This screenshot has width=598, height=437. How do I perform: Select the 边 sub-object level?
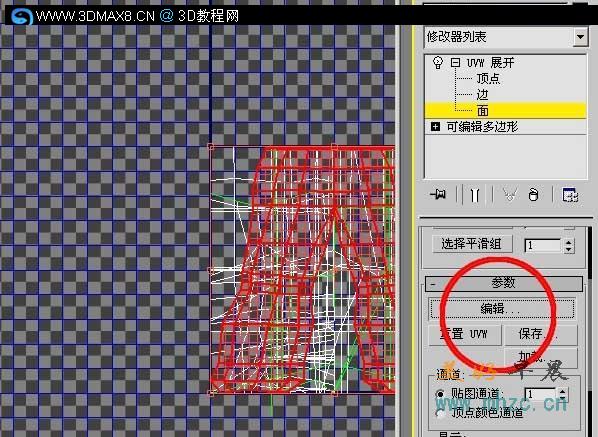tap(482, 95)
